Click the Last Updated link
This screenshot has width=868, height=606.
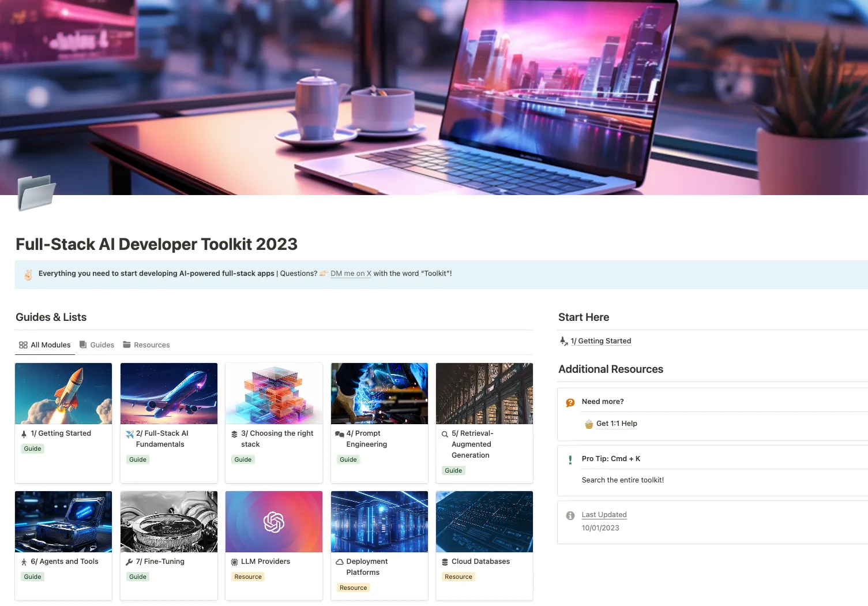click(x=604, y=514)
